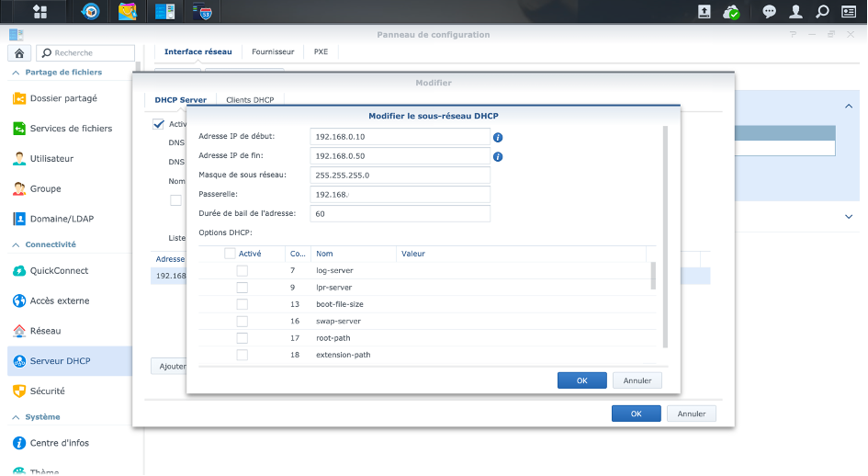Click the DHCP options list scrollbar
Image resolution: width=868 pixels, height=476 pixels.
(654, 276)
